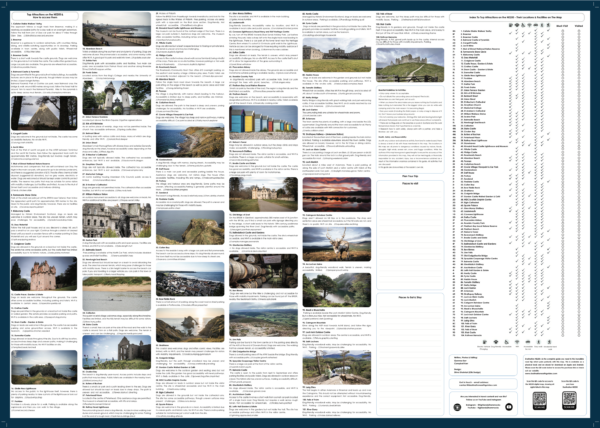
Task: Click the right QR code
Action: (569, 400)
